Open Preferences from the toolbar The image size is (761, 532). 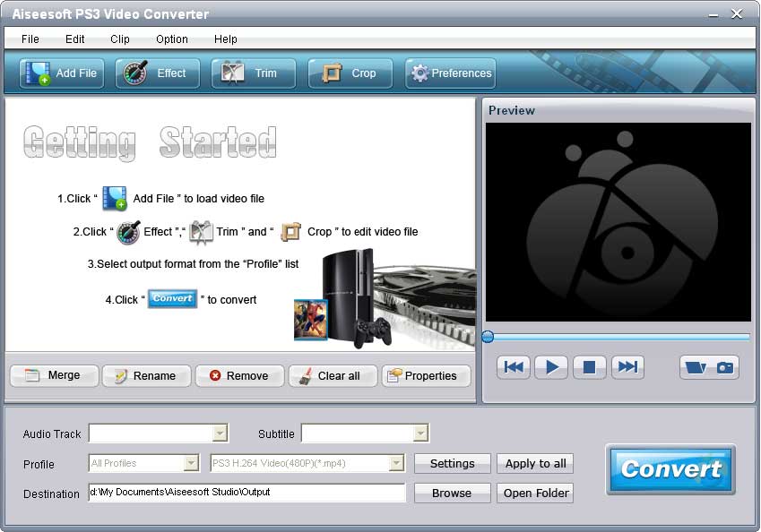(x=450, y=73)
